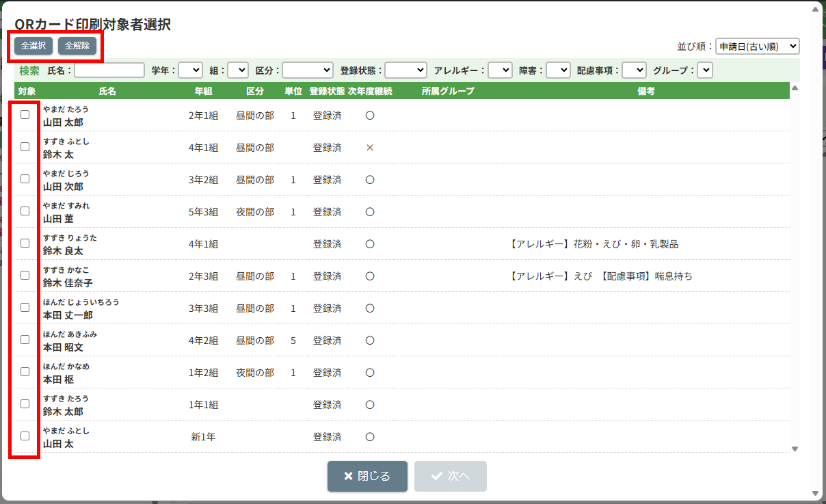Click the 全解除 button
This screenshot has width=826, height=504.
click(77, 46)
